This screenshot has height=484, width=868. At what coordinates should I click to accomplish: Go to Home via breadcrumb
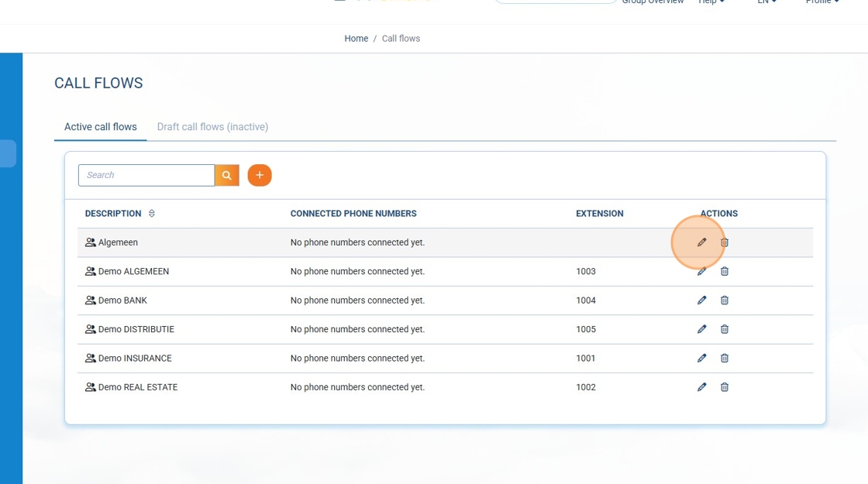coord(356,39)
